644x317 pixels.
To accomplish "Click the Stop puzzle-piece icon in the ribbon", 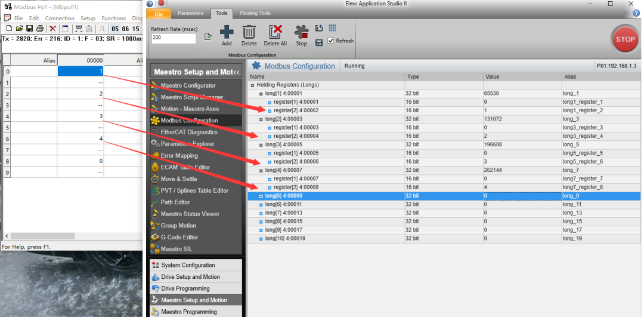I will point(302,32).
